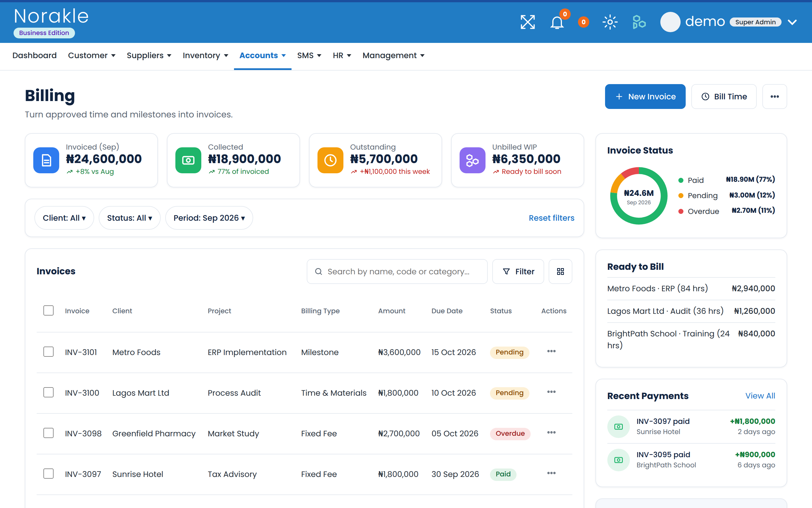Click the INV-3100 invoice number
The width and height of the screenshot is (812, 508).
click(82, 393)
